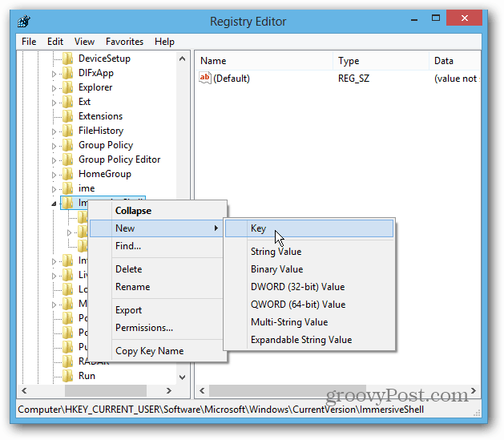Click the Run folder icon
This screenshot has width=504, height=440.
coord(68,376)
